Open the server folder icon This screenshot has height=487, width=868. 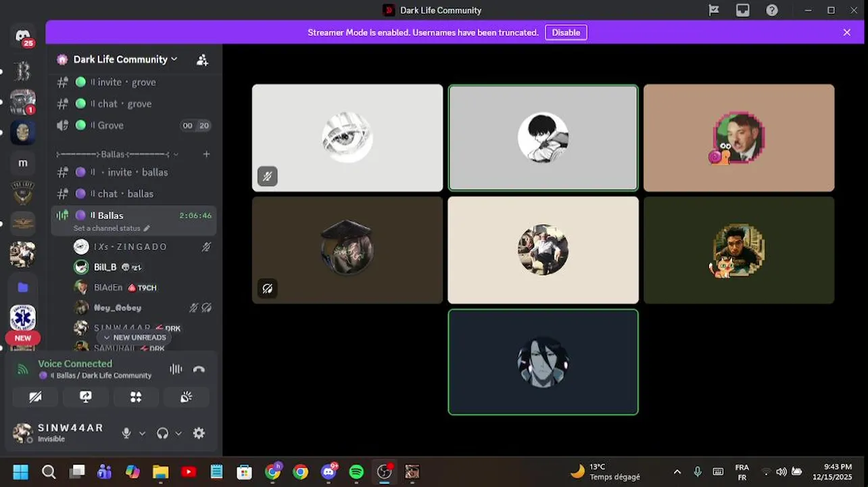(x=23, y=287)
